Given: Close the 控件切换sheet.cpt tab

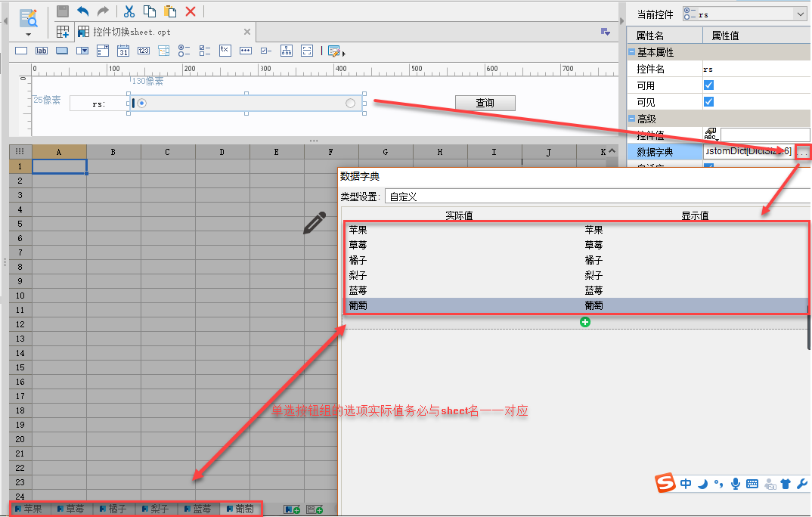Looking at the screenshot, I should click(247, 32).
